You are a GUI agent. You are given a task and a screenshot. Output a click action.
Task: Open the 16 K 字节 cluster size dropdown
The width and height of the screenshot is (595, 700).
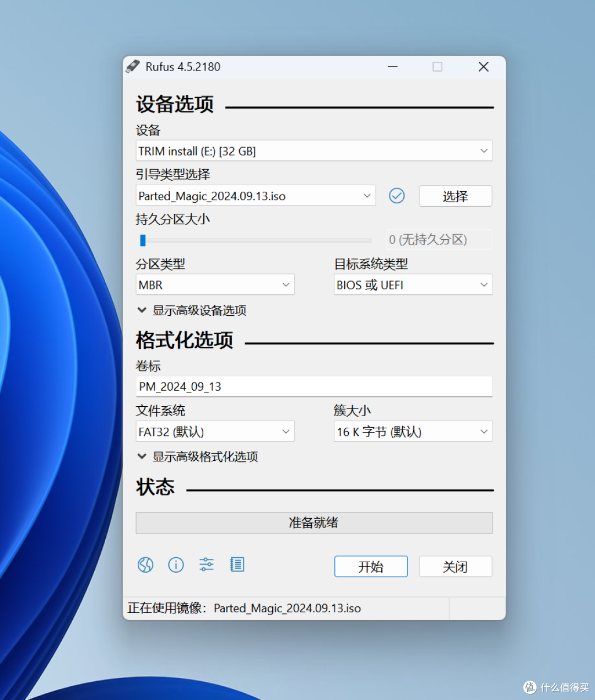(413, 432)
